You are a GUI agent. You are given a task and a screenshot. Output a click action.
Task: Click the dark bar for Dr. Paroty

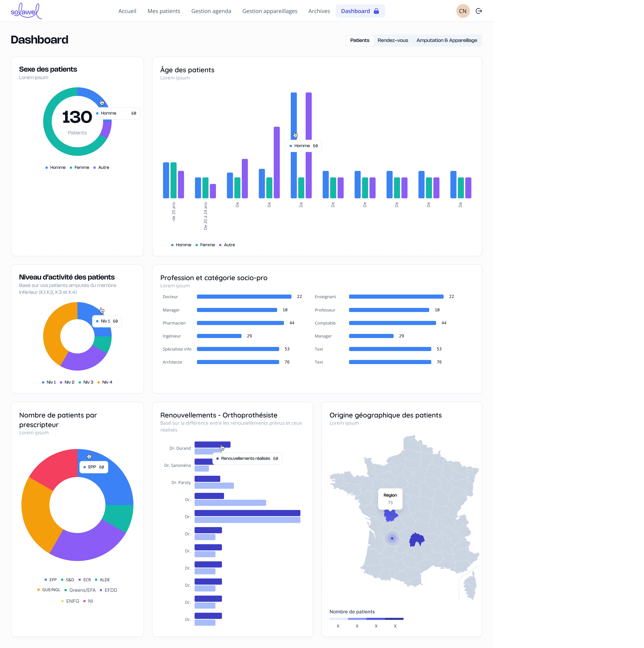207,479
